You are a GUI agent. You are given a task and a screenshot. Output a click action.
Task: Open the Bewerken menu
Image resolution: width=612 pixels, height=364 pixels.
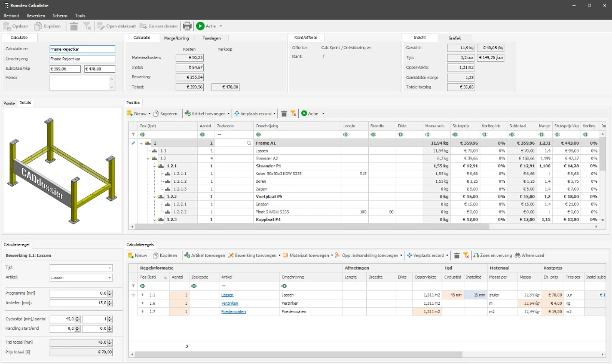pyautogui.click(x=36, y=16)
